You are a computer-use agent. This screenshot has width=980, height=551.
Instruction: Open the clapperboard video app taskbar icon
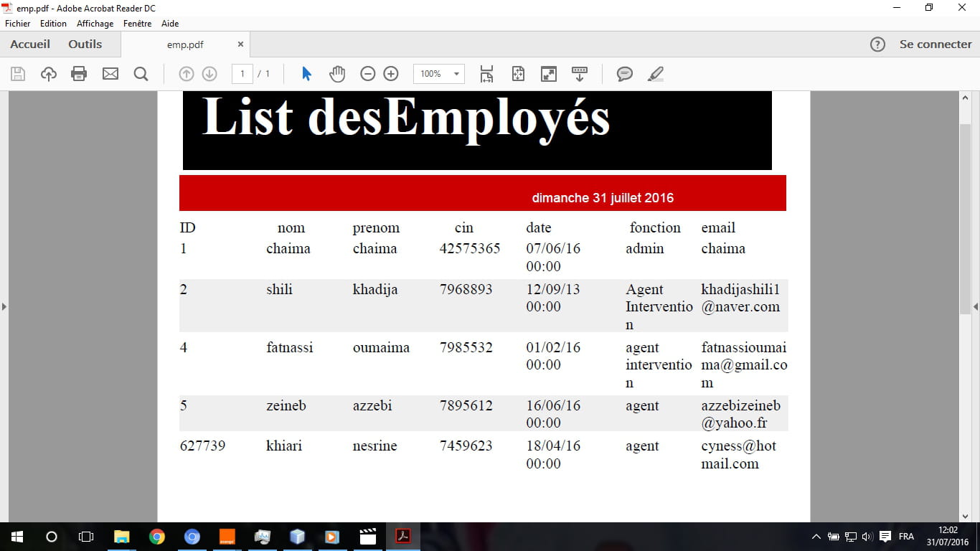pyautogui.click(x=368, y=537)
